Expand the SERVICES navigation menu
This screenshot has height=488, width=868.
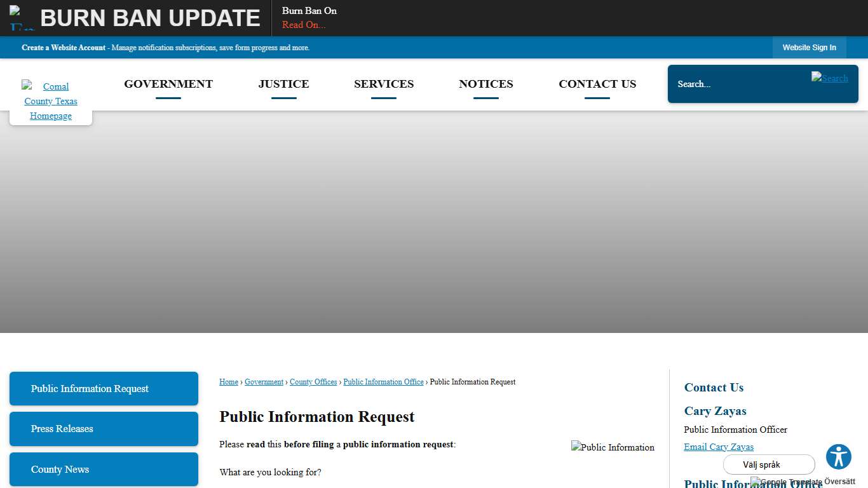point(384,84)
